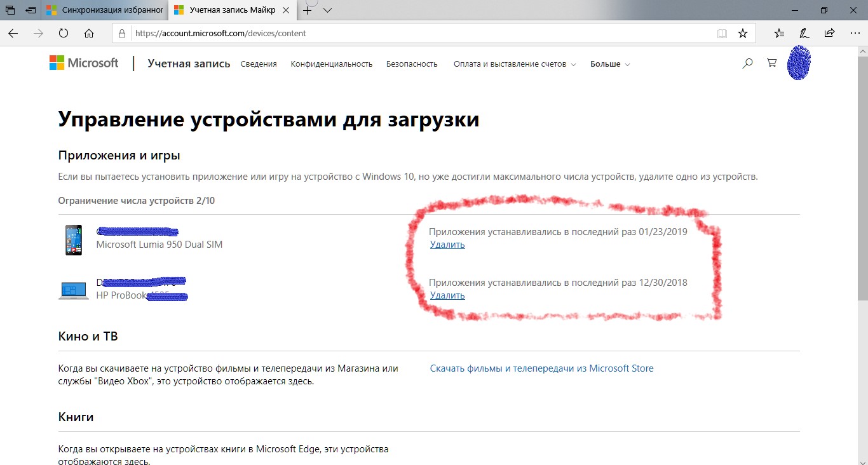Open the Конфиденциальность menu item
Screen dimensions: 868x465
[331, 64]
